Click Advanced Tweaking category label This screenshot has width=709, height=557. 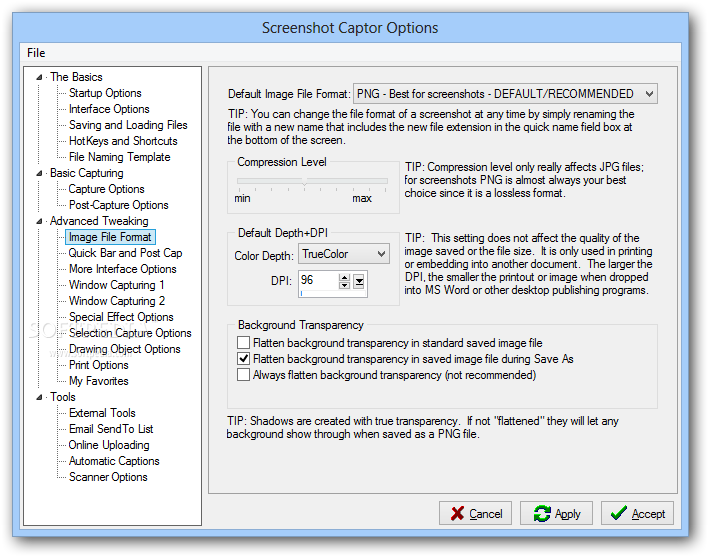pos(99,221)
